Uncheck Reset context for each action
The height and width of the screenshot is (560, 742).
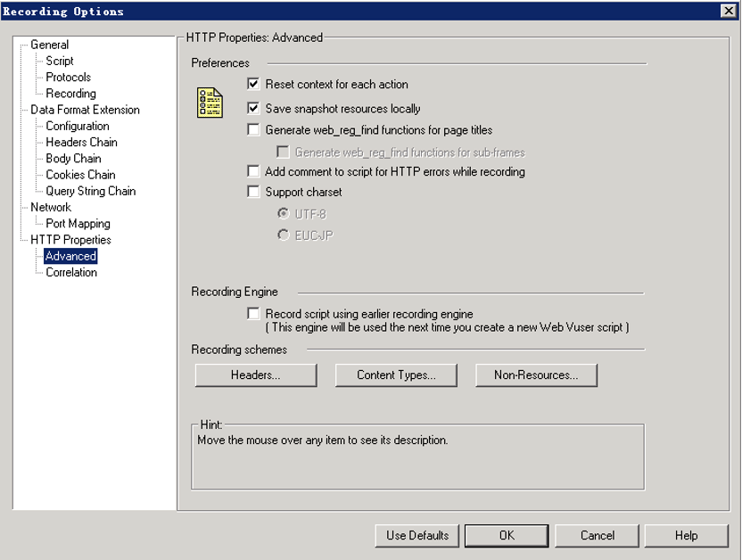coord(253,84)
